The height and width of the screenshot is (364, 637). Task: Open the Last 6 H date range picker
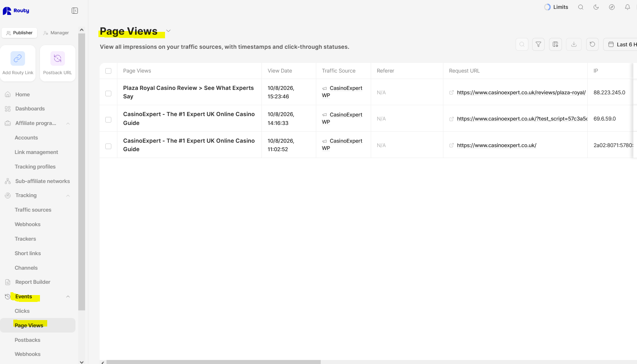click(x=620, y=44)
